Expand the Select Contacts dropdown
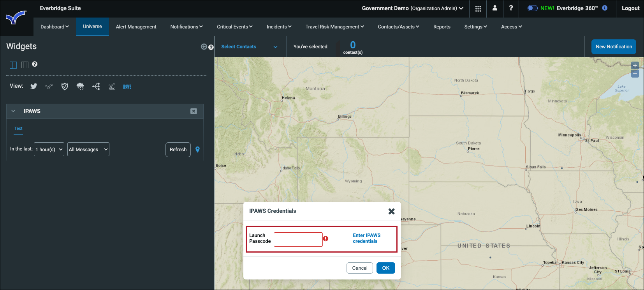 pos(250,47)
